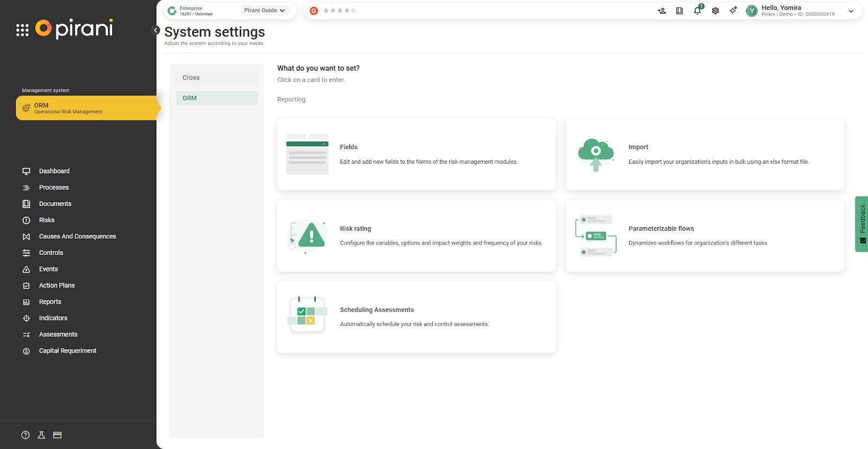The image size is (868, 449).
Task: Click the help question mark icon
Action: tap(25, 435)
